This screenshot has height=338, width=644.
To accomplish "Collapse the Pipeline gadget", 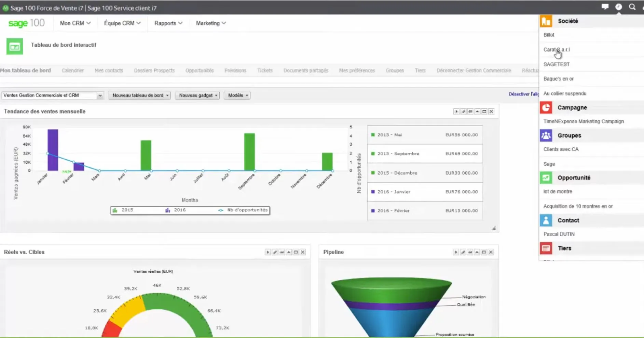I will (x=477, y=252).
